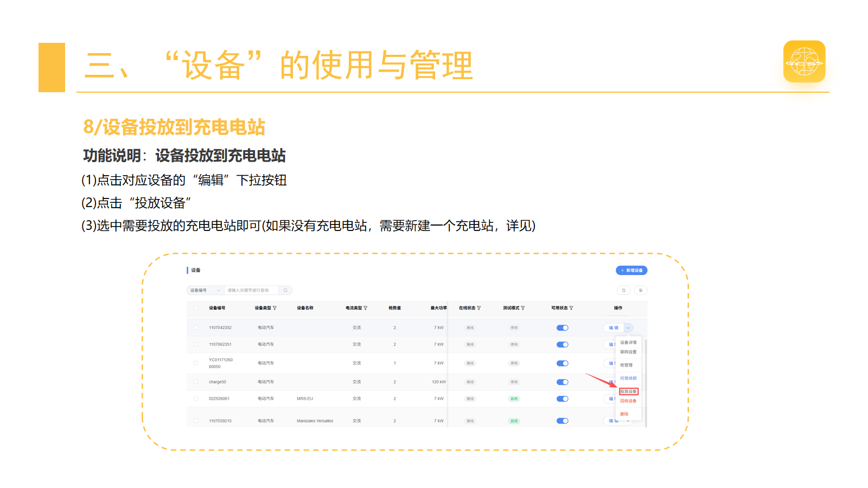
Task: Click the search magnifier icon
Action: click(285, 290)
